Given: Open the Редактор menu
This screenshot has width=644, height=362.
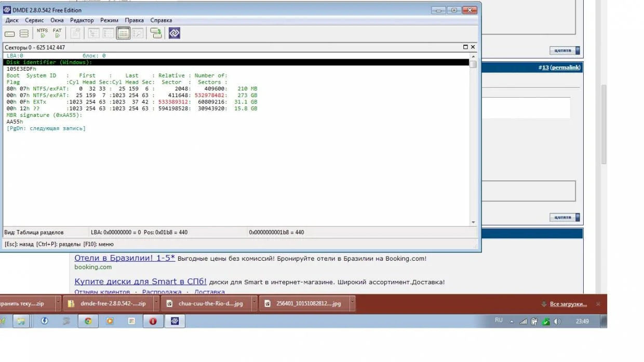Looking at the screenshot, I should [x=82, y=20].
